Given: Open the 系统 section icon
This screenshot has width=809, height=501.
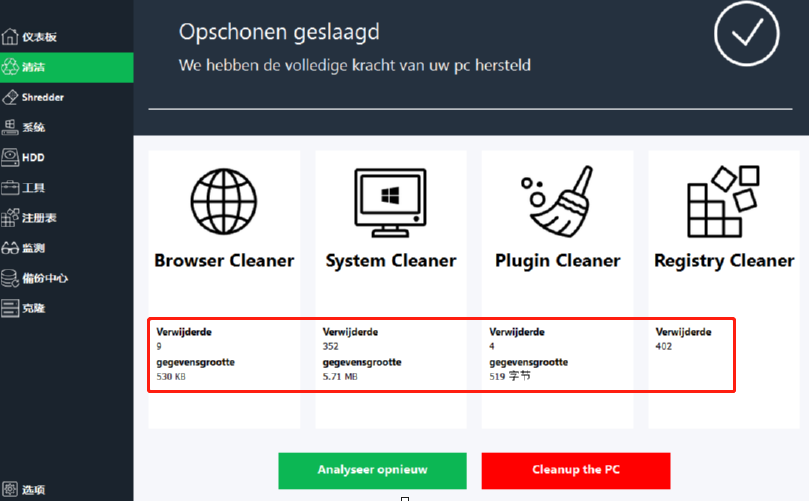Looking at the screenshot, I should point(10,127).
